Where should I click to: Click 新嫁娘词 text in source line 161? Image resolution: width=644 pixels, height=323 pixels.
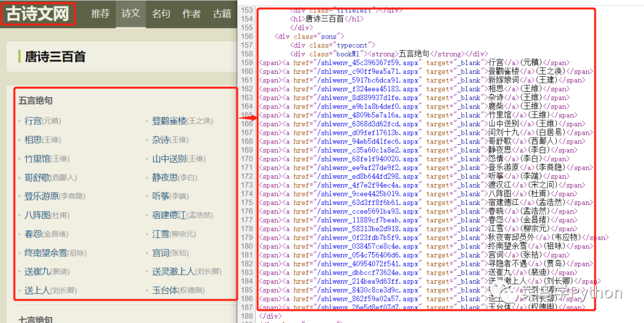(503, 80)
